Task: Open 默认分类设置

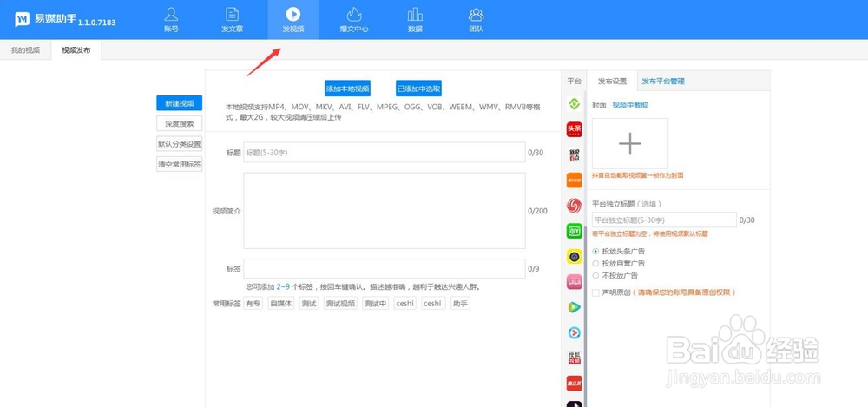Action: pos(180,144)
